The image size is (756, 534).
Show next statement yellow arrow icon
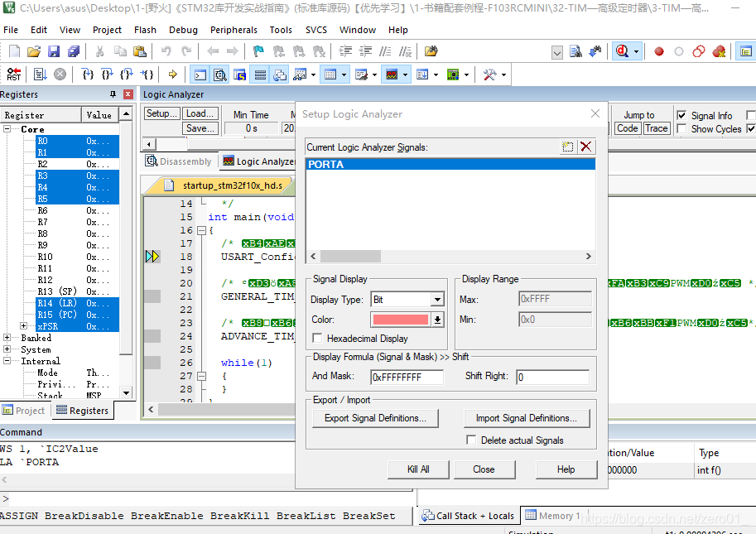point(172,75)
